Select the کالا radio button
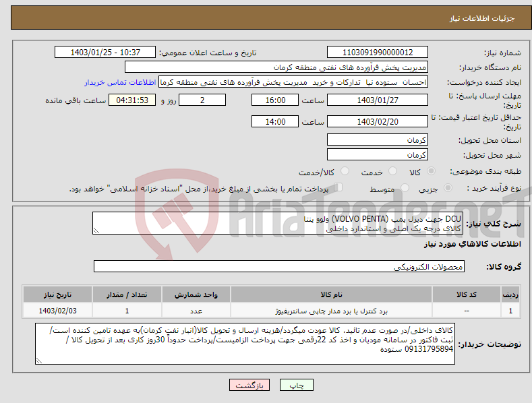 pyautogui.click(x=431, y=171)
